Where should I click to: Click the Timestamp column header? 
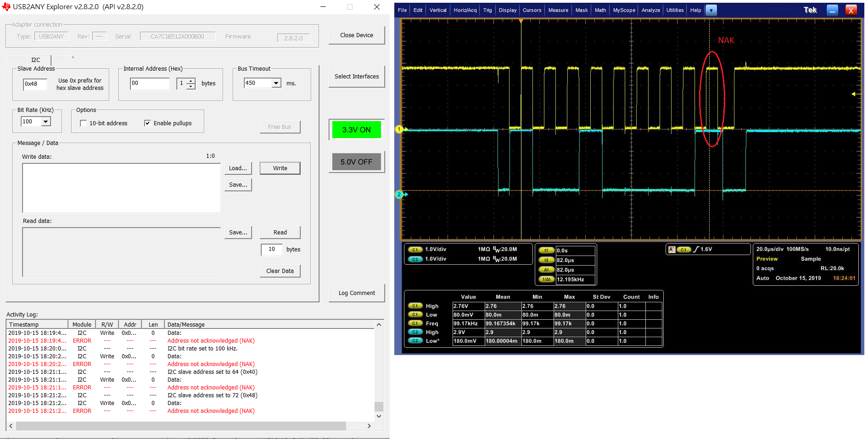[x=37, y=325]
